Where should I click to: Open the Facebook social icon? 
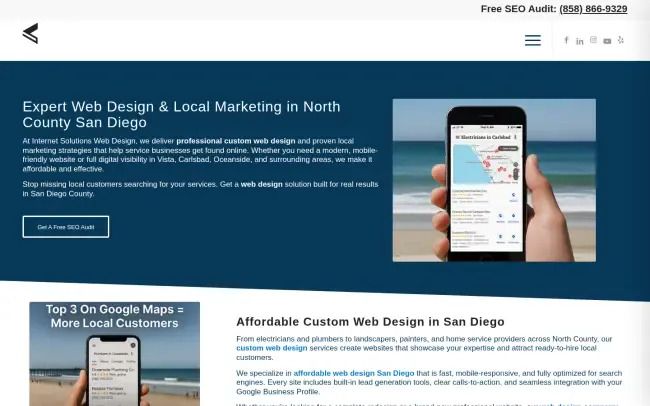pyautogui.click(x=566, y=40)
